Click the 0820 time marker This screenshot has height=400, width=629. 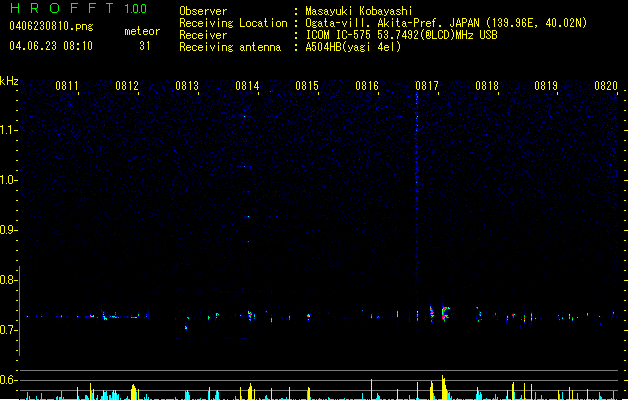[x=606, y=86]
